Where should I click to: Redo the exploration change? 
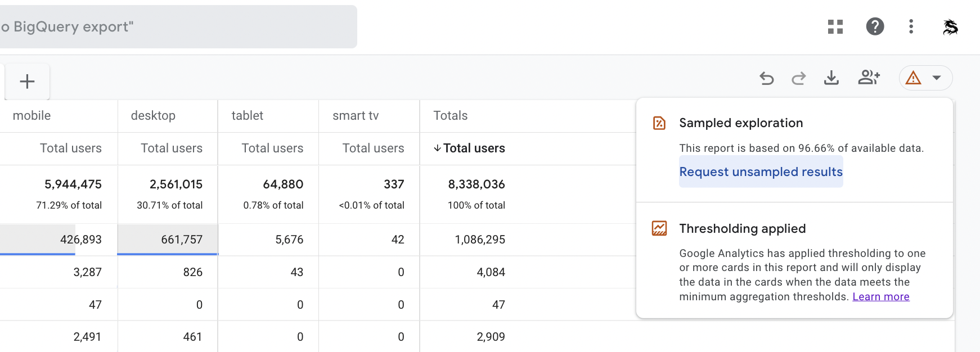point(799,78)
